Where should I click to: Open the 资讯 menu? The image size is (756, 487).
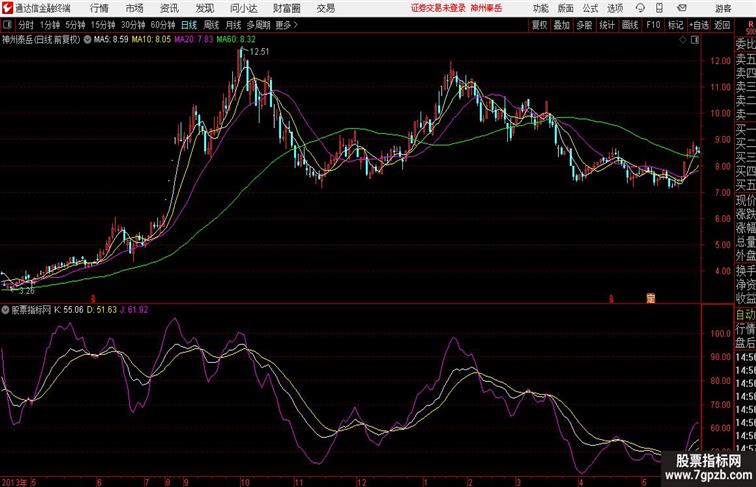tap(169, 8)
